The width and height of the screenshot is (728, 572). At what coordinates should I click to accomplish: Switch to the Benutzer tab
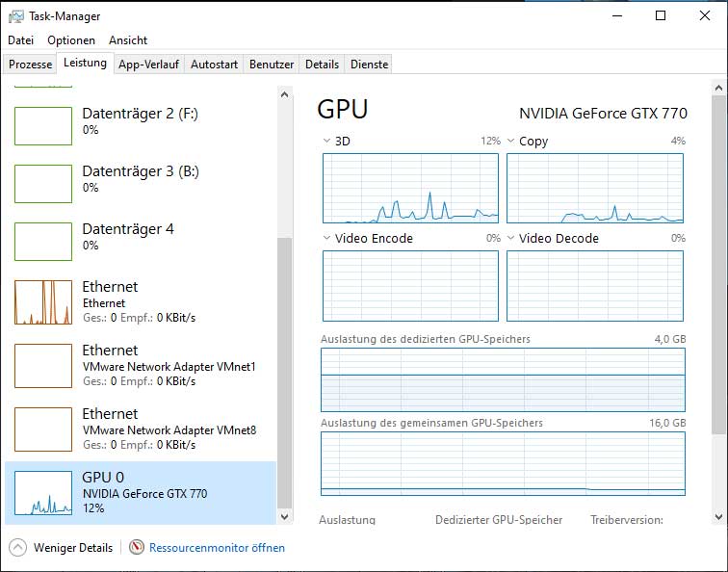[272, 65]
